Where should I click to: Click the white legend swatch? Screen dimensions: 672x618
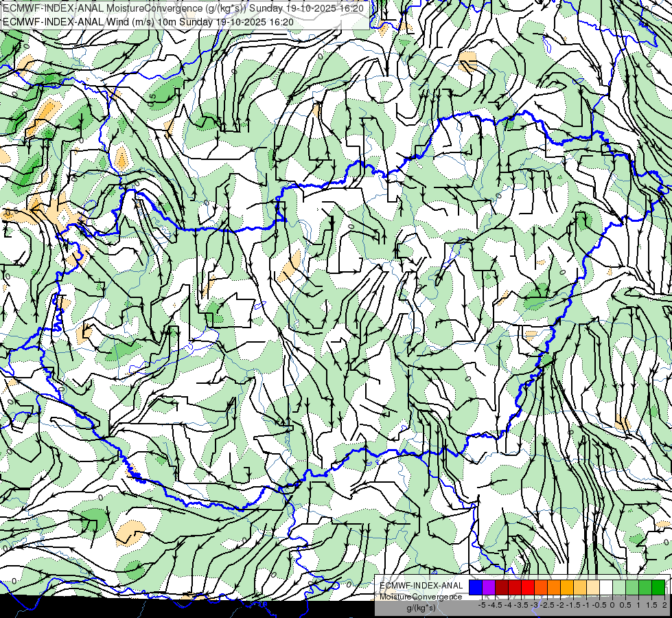(606, 588)
